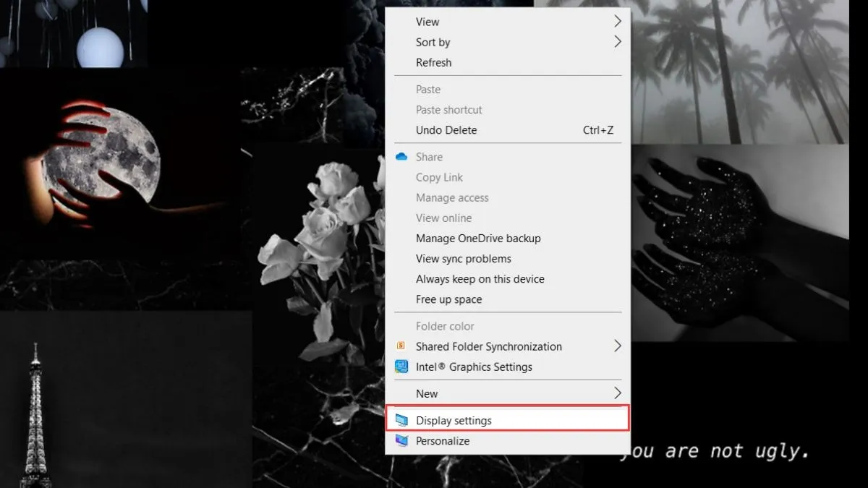Open Display settings via its monitor icon
The image size is (868, 488).
coord(403,420)
